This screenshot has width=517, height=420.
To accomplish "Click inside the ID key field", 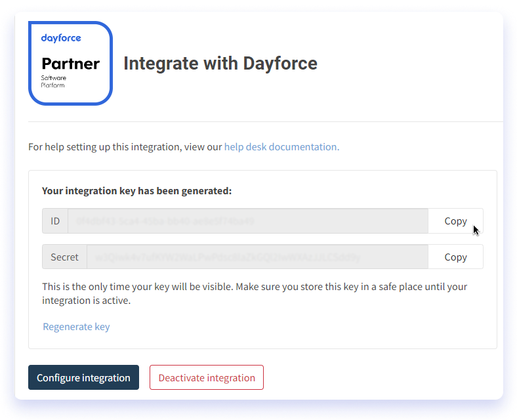I will point(248,221).
